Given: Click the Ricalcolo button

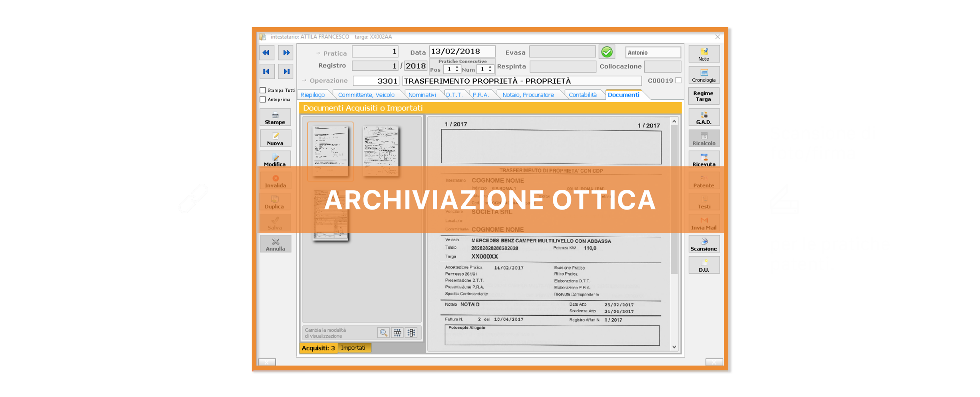Looking at the screenshot, I should coord(704,139).
